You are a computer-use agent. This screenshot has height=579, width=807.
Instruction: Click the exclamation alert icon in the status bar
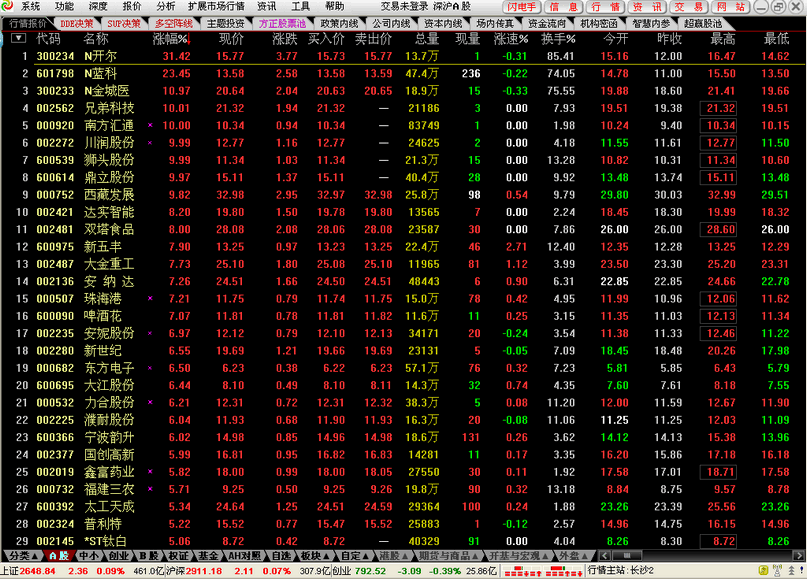(801, 570)
